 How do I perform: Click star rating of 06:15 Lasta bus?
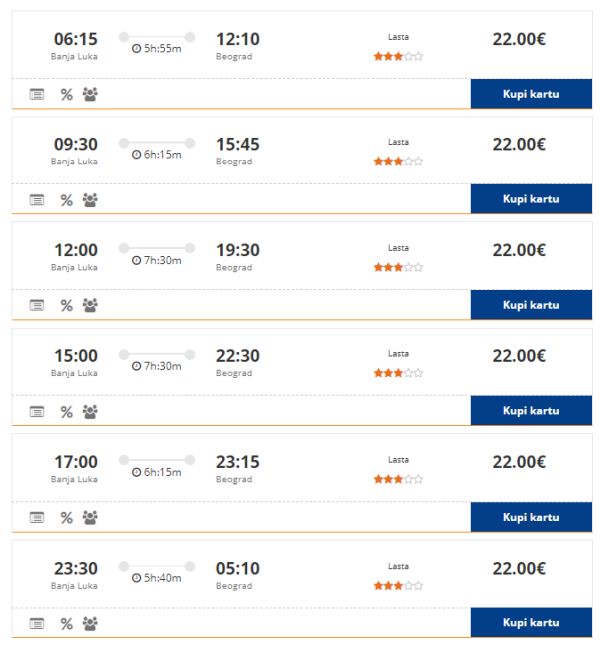(398, 56)
